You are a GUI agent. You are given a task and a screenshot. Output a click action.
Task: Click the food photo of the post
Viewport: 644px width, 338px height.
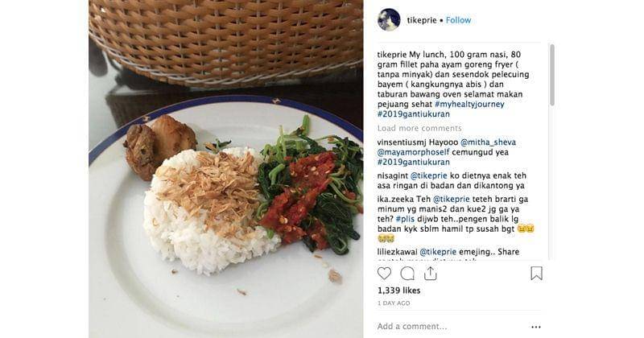[x=226, y=169]
